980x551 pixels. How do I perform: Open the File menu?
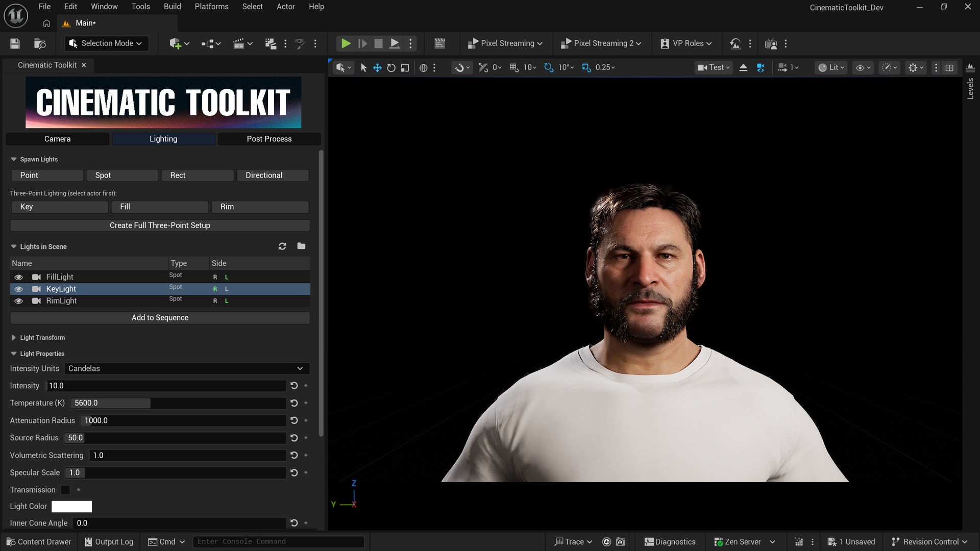pos(44,7)
